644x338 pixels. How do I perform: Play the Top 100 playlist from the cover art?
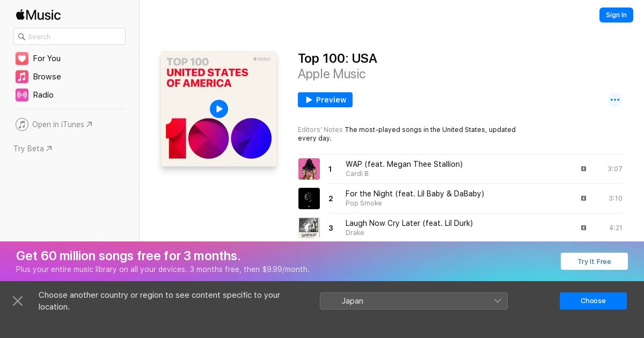click(219, 109)
